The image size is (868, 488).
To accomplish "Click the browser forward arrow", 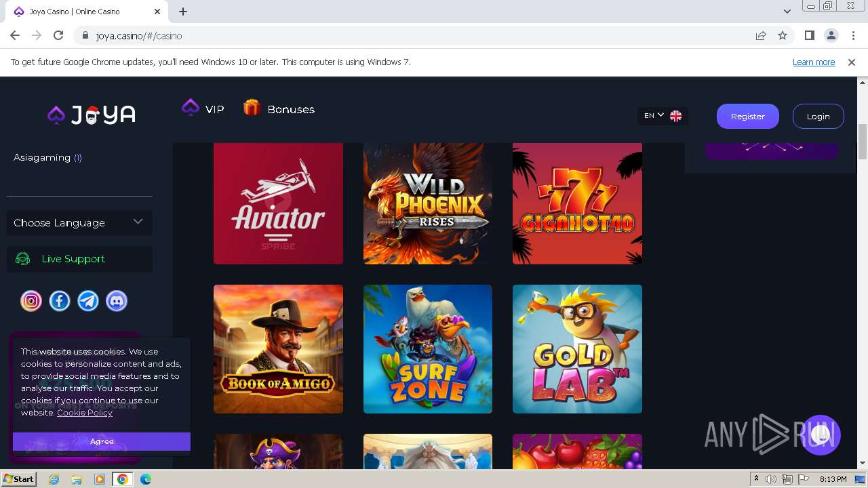I will coord(37,35).
